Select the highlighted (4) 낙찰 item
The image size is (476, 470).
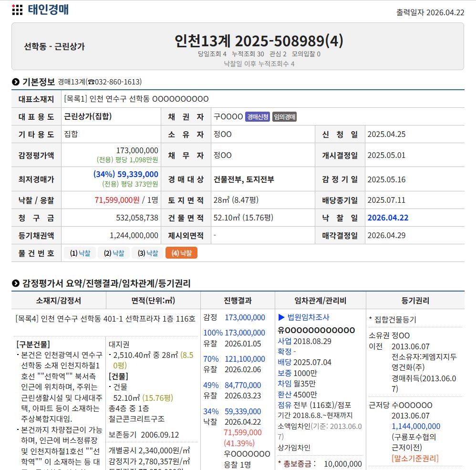pos(181,253)
